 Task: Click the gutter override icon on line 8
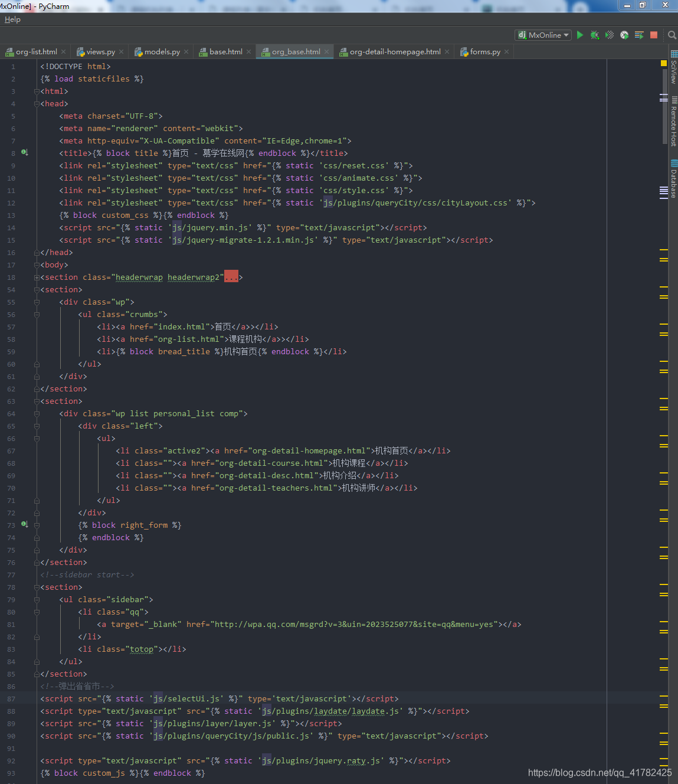click(x=24, y=152)
